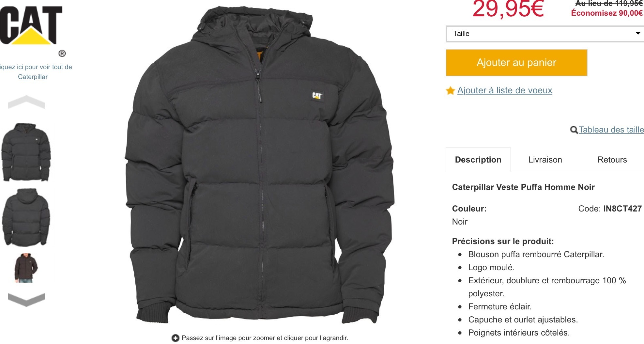The image size is (644, 344).
Task: Click the plus zoom icon below the image
Action: tap(176, 338)
